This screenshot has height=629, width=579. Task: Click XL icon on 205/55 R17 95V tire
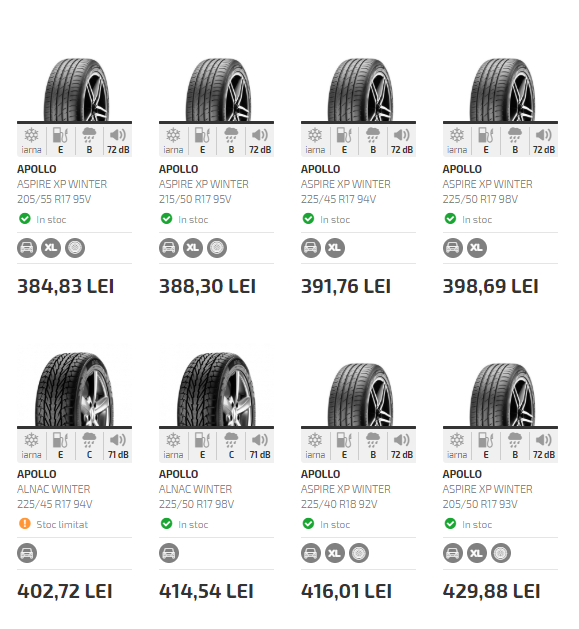51,248
